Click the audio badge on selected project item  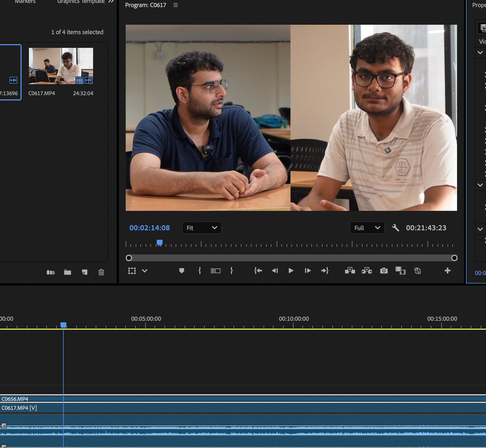[13, 80]
